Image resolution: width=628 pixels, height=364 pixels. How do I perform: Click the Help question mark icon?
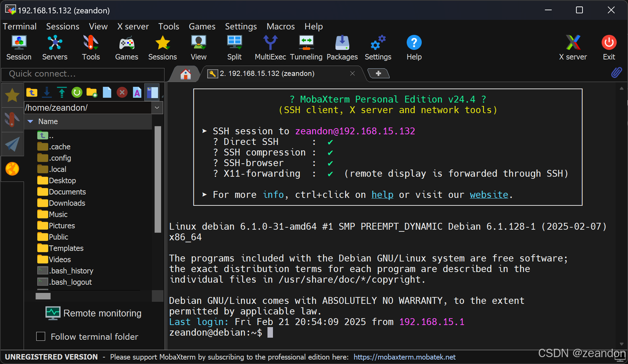[x=414, y=48]
